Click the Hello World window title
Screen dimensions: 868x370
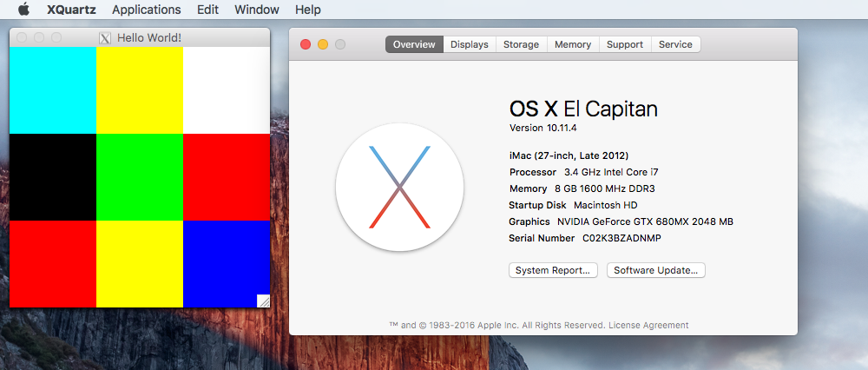click(149, 37)
